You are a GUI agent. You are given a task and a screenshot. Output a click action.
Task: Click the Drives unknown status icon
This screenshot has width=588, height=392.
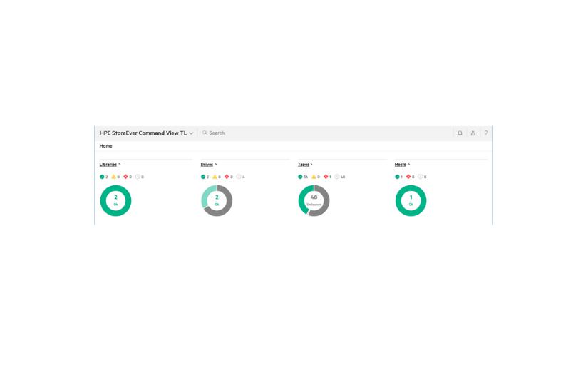[239, 177]
